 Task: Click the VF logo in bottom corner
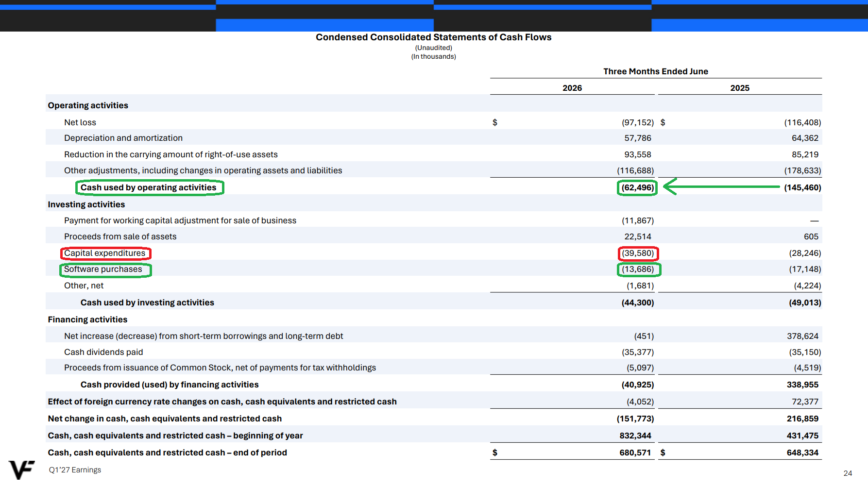click(x=22, y=470)
